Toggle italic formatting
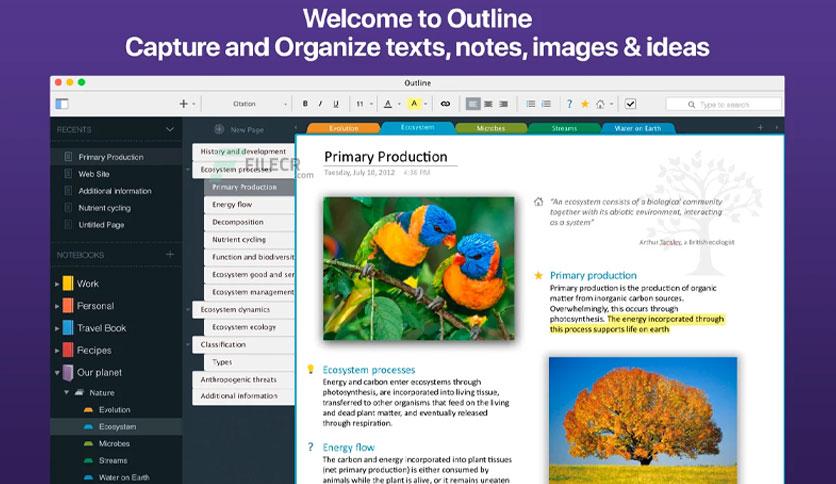 coord(320,104)
